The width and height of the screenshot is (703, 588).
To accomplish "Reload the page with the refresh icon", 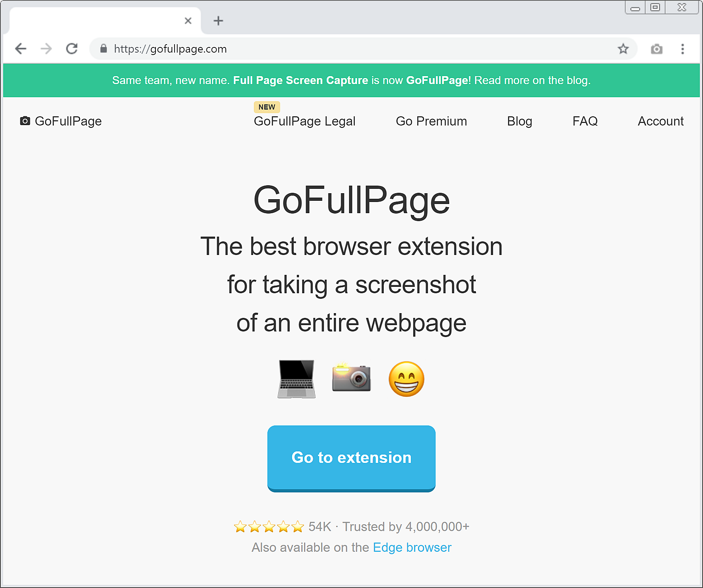I will (72, 49).
